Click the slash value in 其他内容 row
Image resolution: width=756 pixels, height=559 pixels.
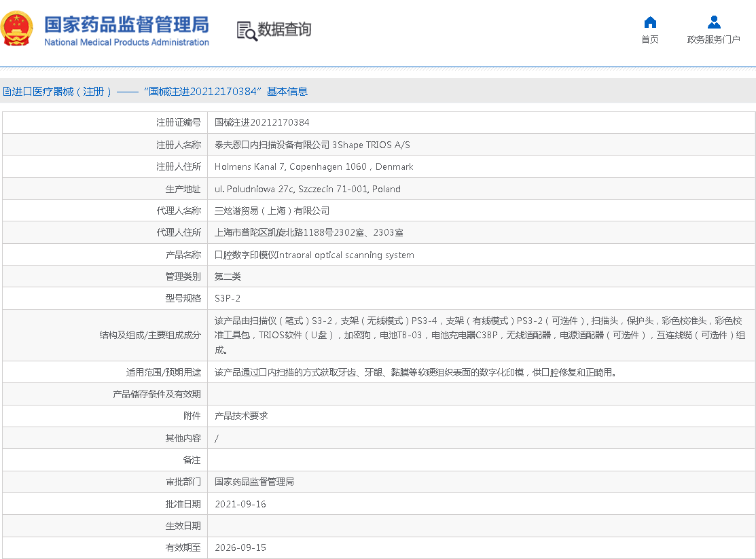pyautogui.click(x=217, y=438)
